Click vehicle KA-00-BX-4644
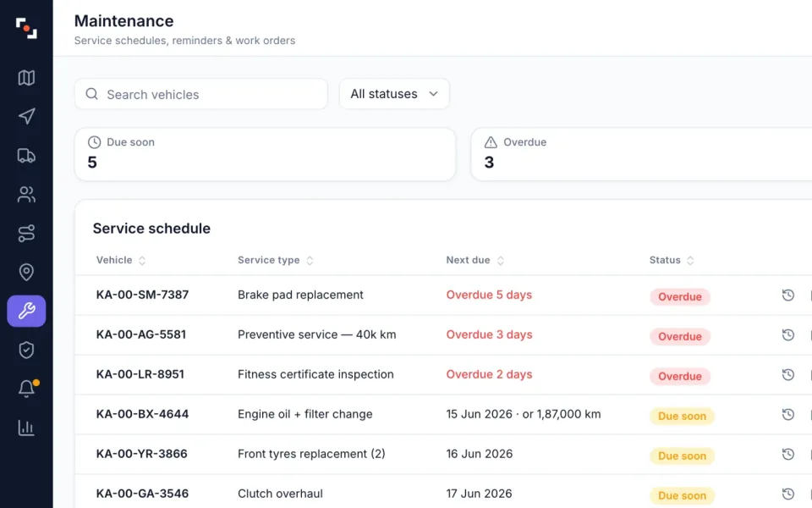The image size is (812, 508). 142,414
